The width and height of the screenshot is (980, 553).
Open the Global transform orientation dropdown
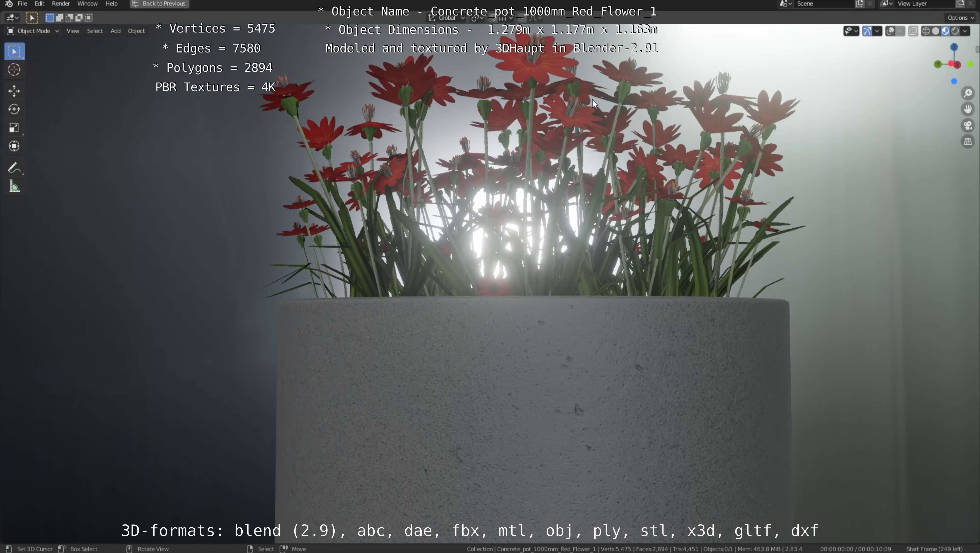tap(447, 18)
